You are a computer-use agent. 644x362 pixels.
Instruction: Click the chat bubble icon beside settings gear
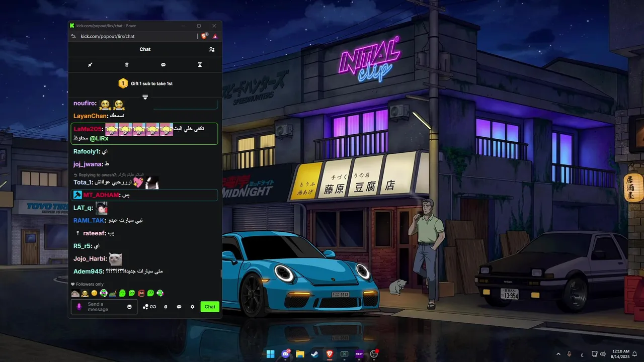pyautogui.click(x=179, y=307)
